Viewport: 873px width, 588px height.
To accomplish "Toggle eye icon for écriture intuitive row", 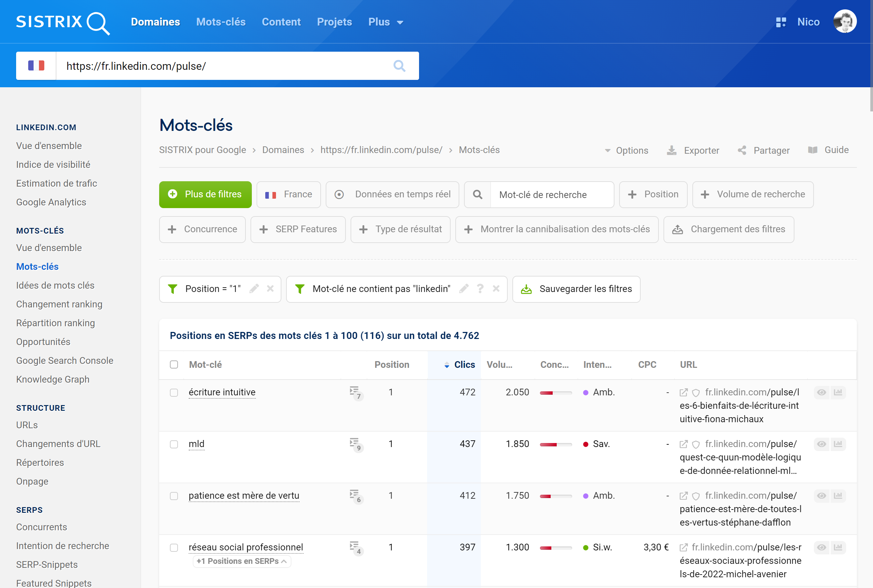I will coord(822,392).
